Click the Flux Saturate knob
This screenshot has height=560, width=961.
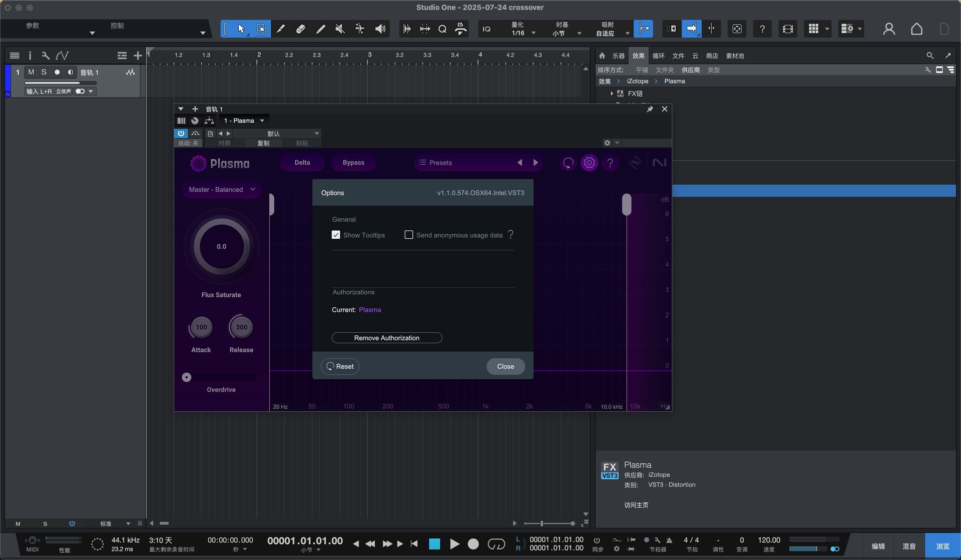point(221,246)
